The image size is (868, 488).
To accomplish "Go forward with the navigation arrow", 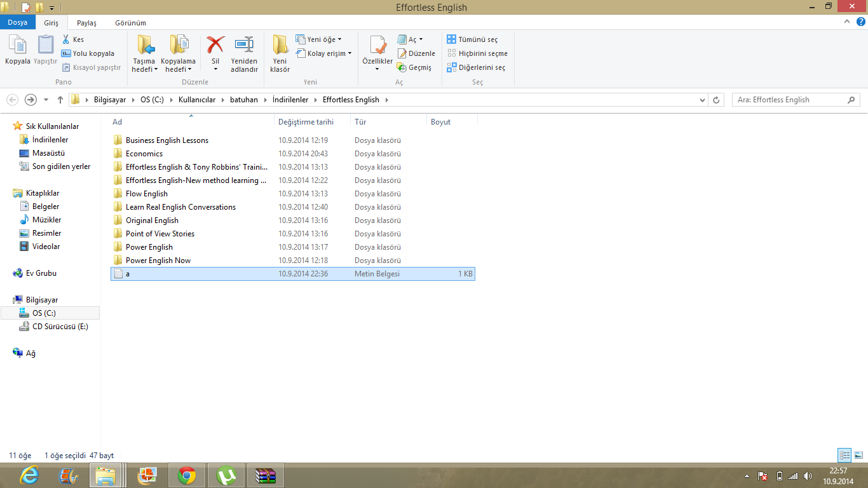I will (x=31, y=100).
